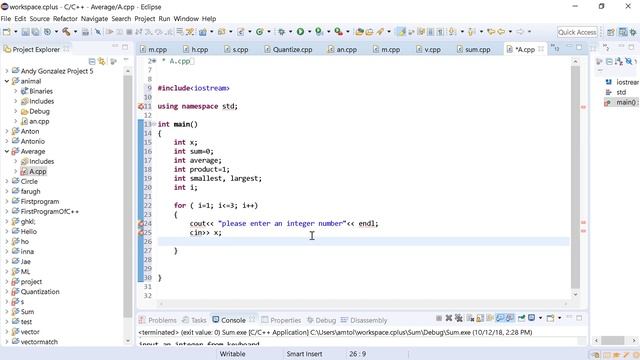The image size is (640, 360).
Task: Select the Debug perspective icon at top right
Action: (x=633, y=32)
